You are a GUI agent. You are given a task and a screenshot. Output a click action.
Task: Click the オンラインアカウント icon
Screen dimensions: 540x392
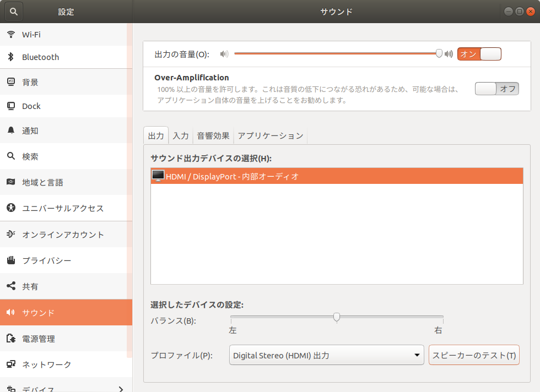pos(11,234)
